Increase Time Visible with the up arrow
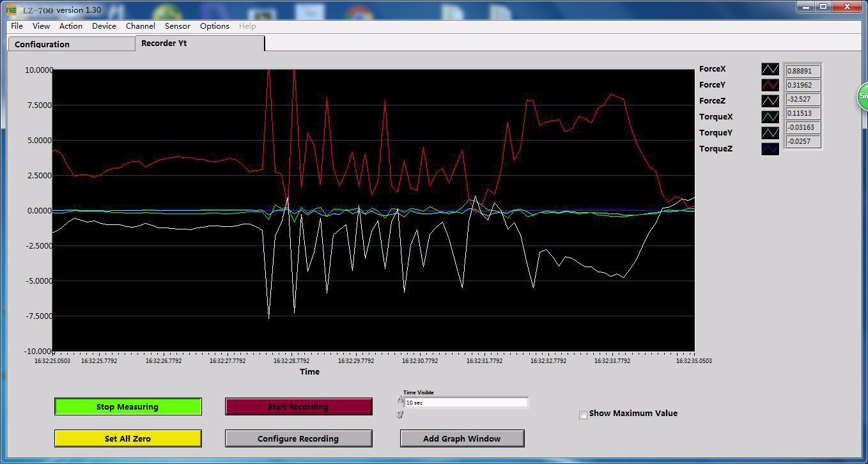Image resolution: width=868 pixels, height=464 pixels. click(400, 399)
